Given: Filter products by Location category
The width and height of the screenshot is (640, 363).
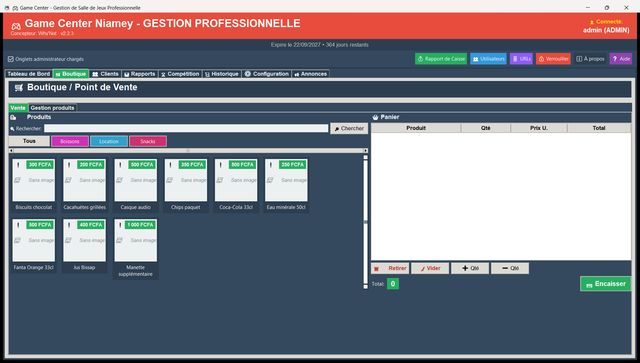Looking at the screenshot, I should (109, 141).
